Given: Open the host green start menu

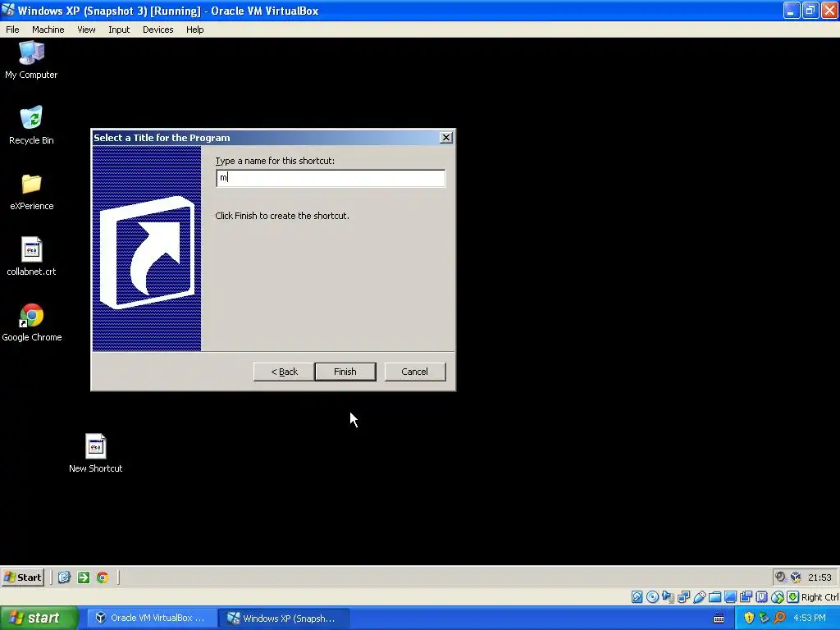Looking at the screenshot, I should coord(38,619).
